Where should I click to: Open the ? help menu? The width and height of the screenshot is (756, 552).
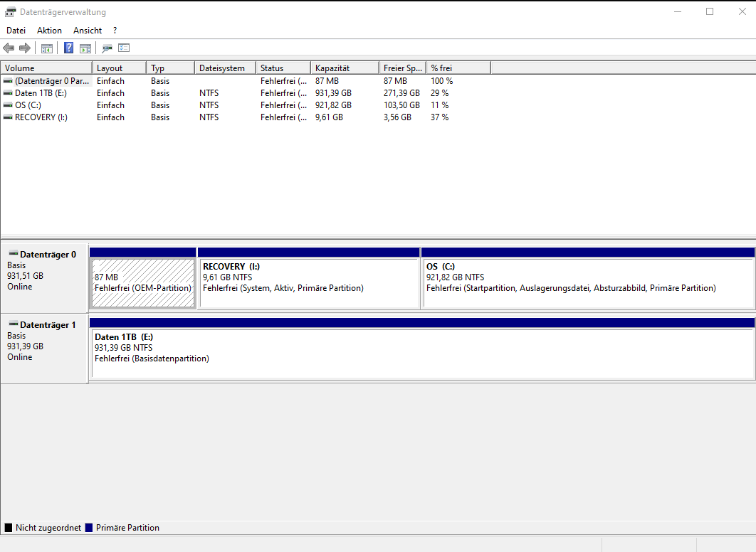pos(115,31)
